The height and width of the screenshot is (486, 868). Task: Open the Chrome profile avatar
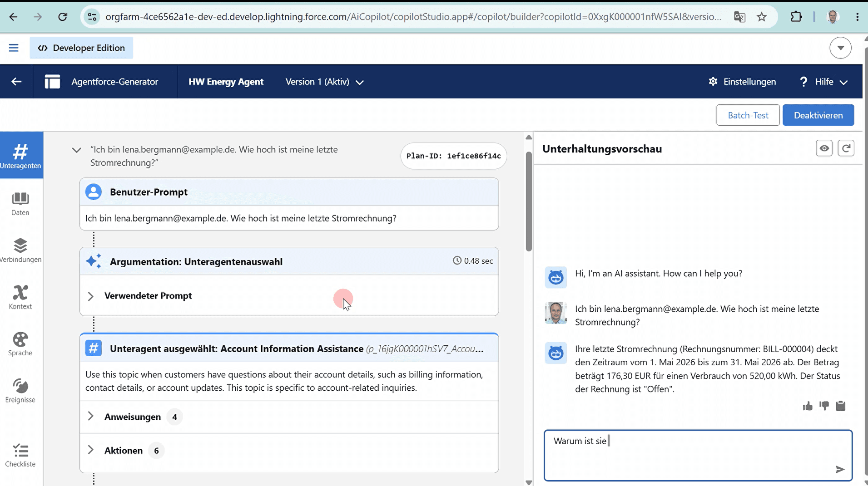pyautogui.click(x=833, y=17)
